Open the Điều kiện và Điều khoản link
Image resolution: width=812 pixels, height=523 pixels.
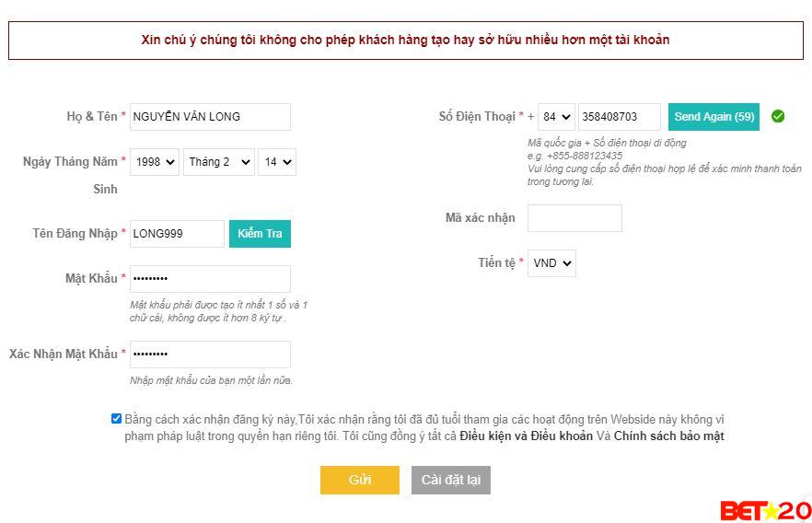click(x=526, y=436)
